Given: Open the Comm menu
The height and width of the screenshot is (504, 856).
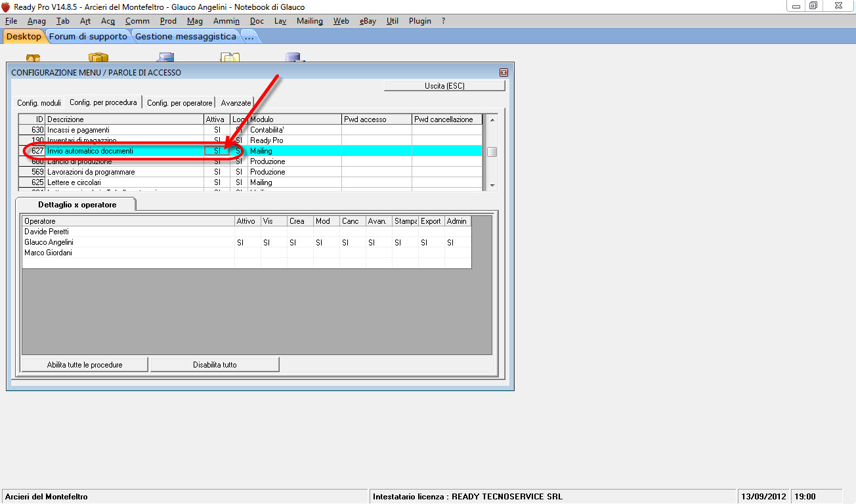Looking at the screenshot, I should (137, 21).
